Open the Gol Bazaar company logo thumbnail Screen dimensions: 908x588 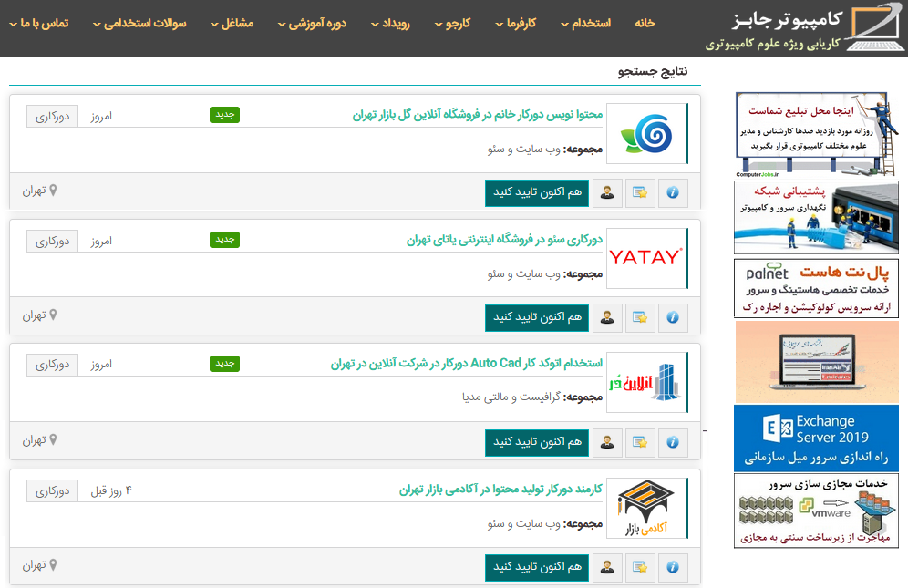(x=647, y=134)
